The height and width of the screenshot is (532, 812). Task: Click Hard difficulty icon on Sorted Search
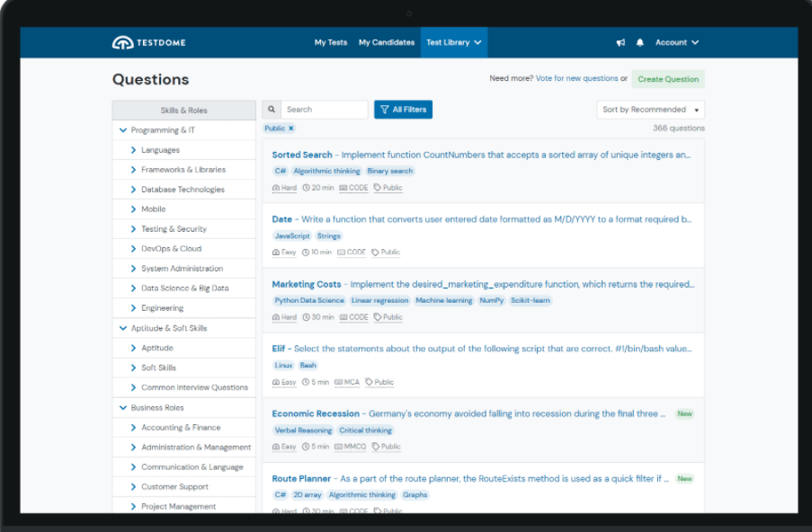pyautogui.click(x=276, y=188)
